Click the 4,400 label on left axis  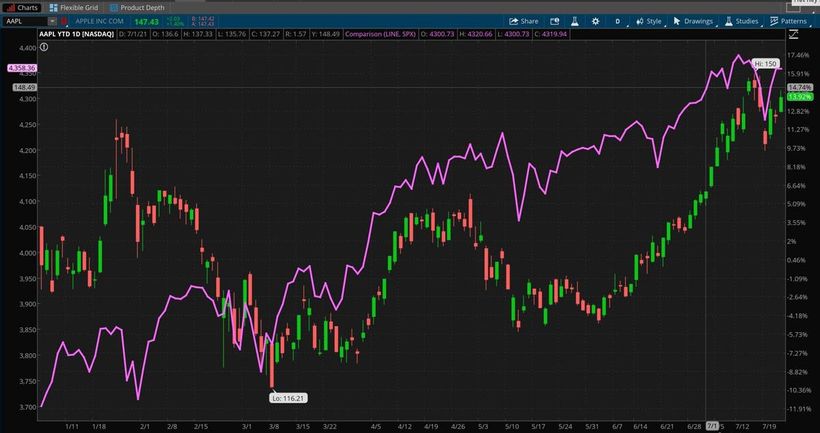(27, 48)
